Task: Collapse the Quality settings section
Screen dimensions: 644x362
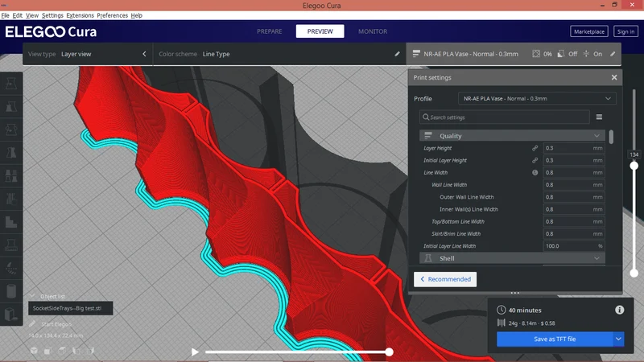Action: pos(512,135)
